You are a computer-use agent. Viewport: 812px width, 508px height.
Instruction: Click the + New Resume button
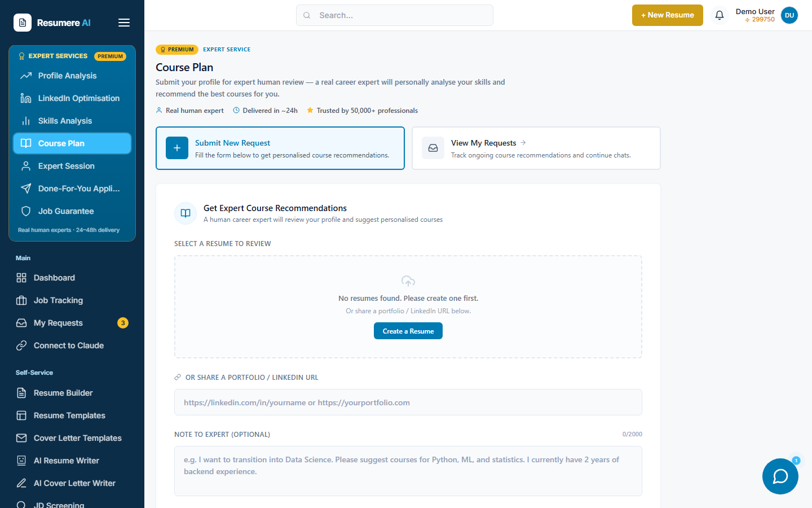point(668,15)
